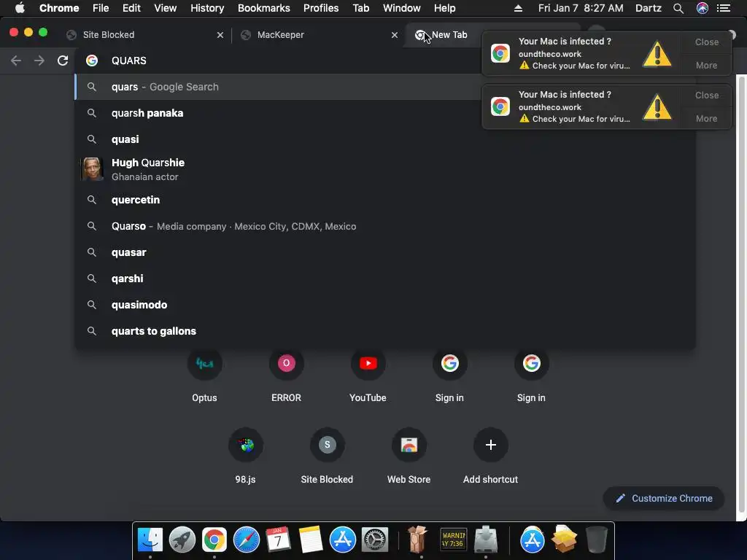747x560 pixels.
Task: Click the Customize Chrome button
Action: point(664,498)
